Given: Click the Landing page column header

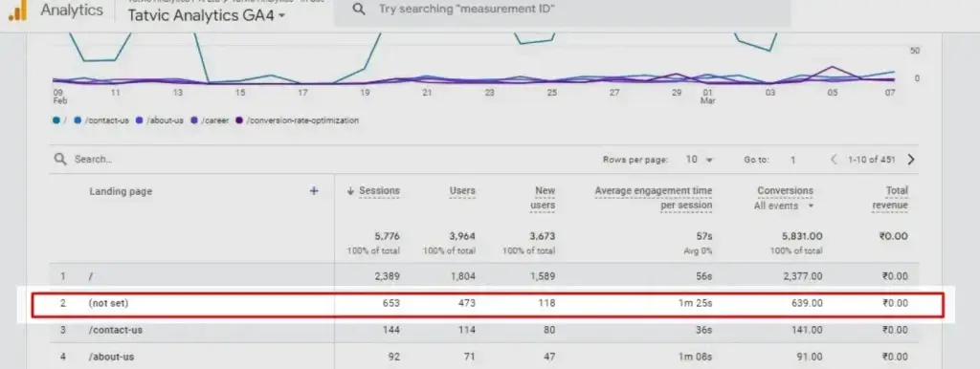Looking at the screenshot, I should [121, 192].
